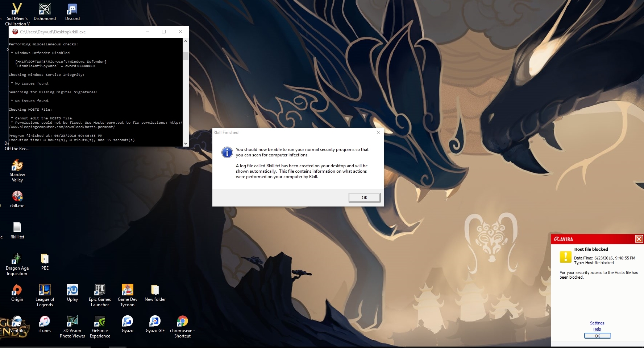Close the Rkill Finished dialog
The image size is (644, 348).
click(378, 132)
